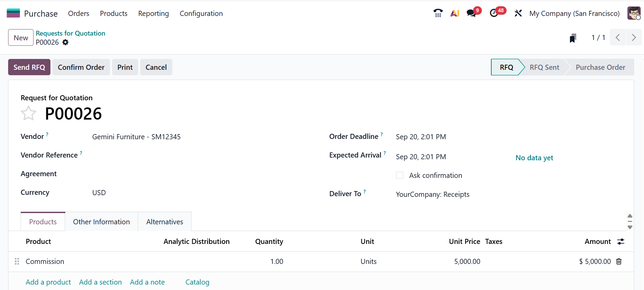Mark P00026 as favorite with star
This screenshot has width=644, height=290.
[x=28, y=113]
